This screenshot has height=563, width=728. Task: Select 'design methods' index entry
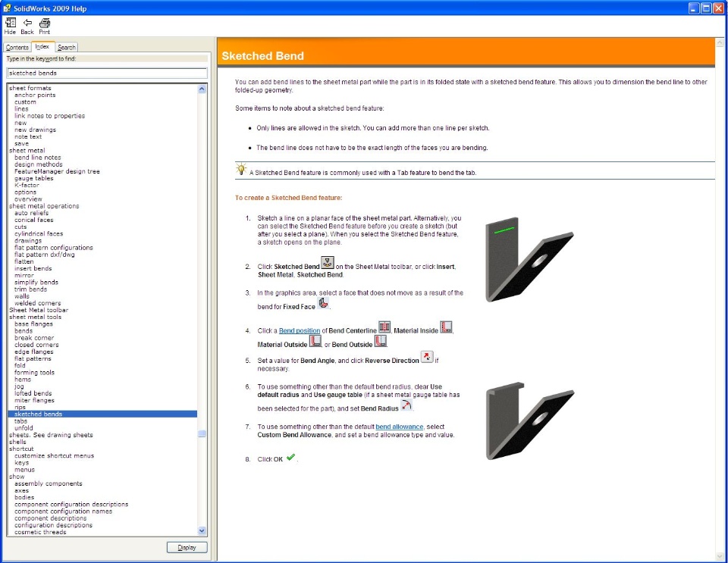click(x=38, y=164)
